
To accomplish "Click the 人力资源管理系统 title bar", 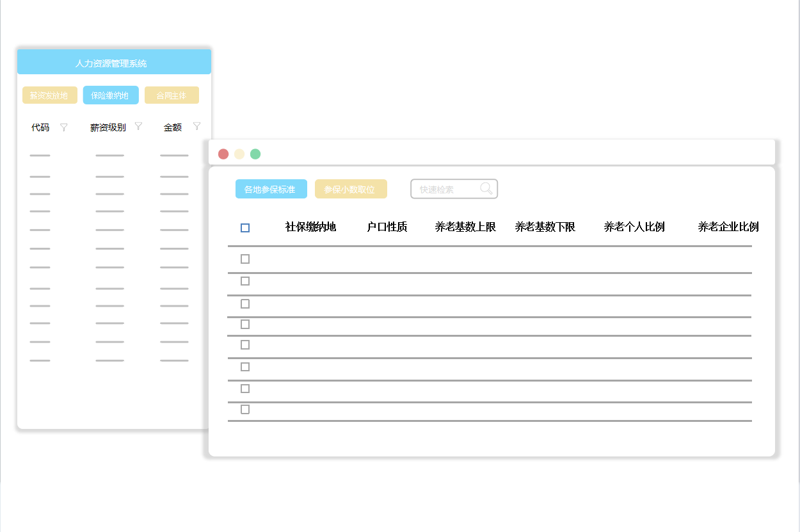I will click(114, 62).
